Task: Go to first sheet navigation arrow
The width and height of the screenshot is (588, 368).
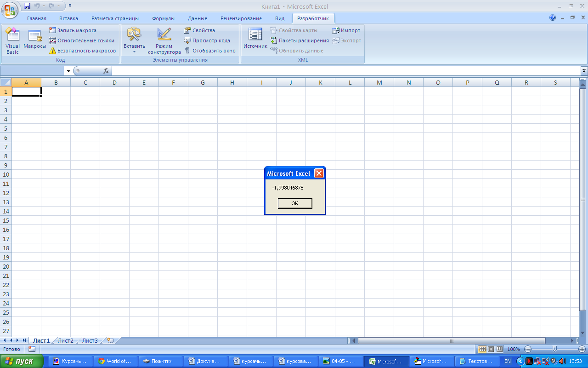Action: point(5,340)
